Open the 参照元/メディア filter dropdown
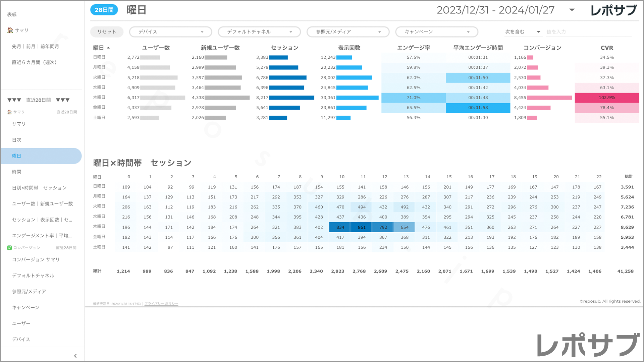The width and height of the screenshot is (644, 362). click(348, 32)
